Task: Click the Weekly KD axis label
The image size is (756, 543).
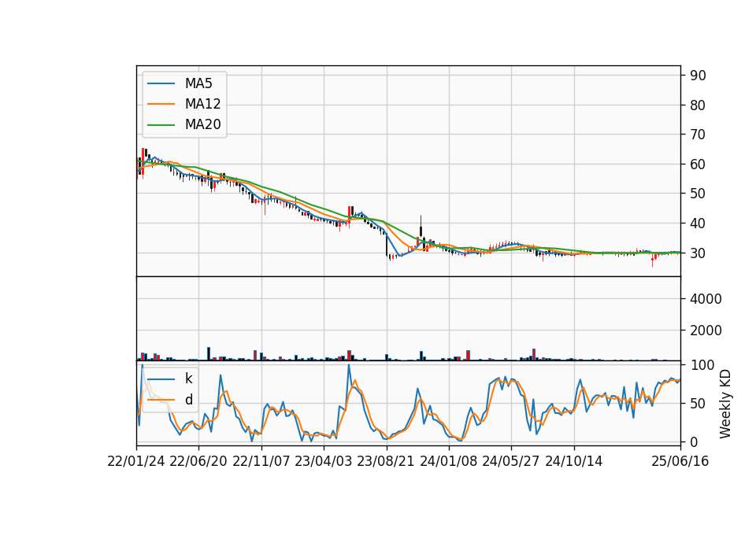Action: (x=725, y=404)
